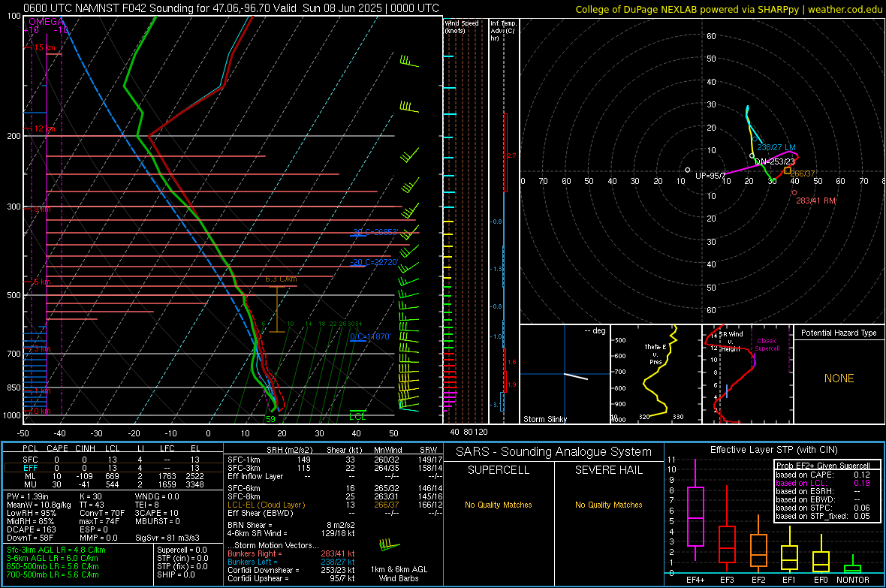Screen dimensions: 886x588
Task: Click the 238/27 LM hodograph label
Action: [776, 147]
